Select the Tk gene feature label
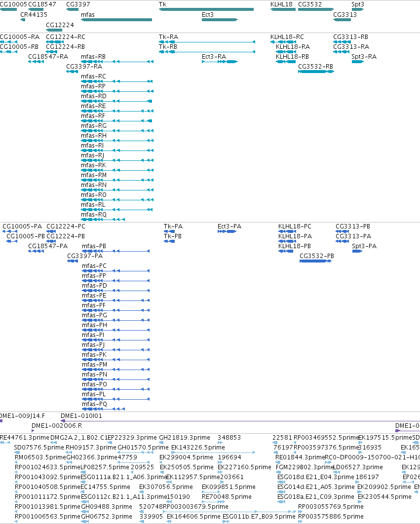This screenshot has height=524, width=420. (162, 4)
